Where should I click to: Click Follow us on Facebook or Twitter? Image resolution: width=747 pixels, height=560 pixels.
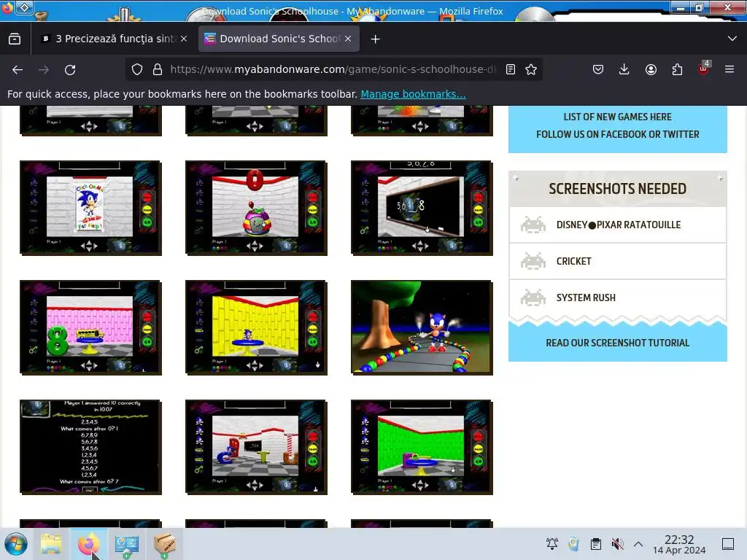coord(618,135)
